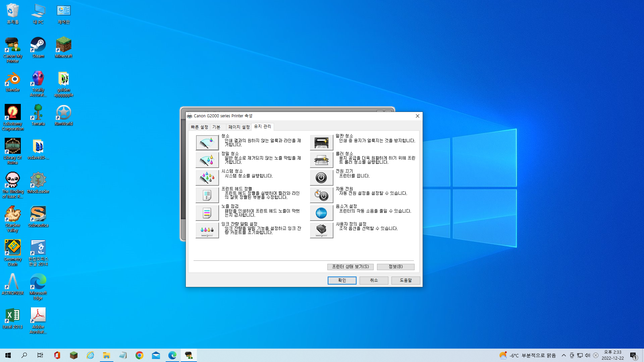Screen dimensions: 644x362
Task: Switch to the 기본 tab
Action: click(x=216, y=127)
